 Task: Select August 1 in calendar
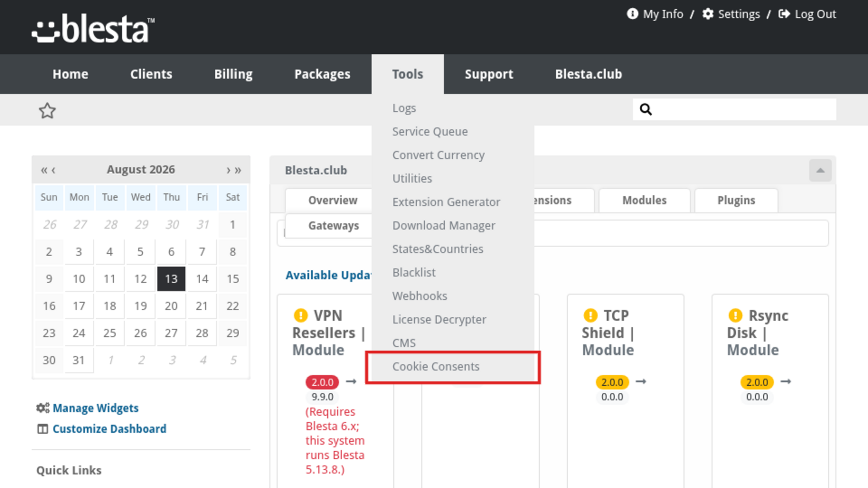tap(232, 225)
